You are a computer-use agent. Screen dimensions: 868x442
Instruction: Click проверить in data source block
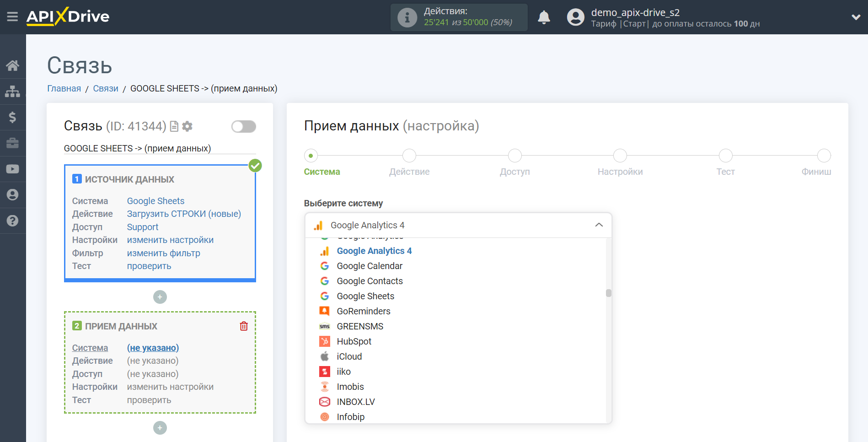[149, 266]
